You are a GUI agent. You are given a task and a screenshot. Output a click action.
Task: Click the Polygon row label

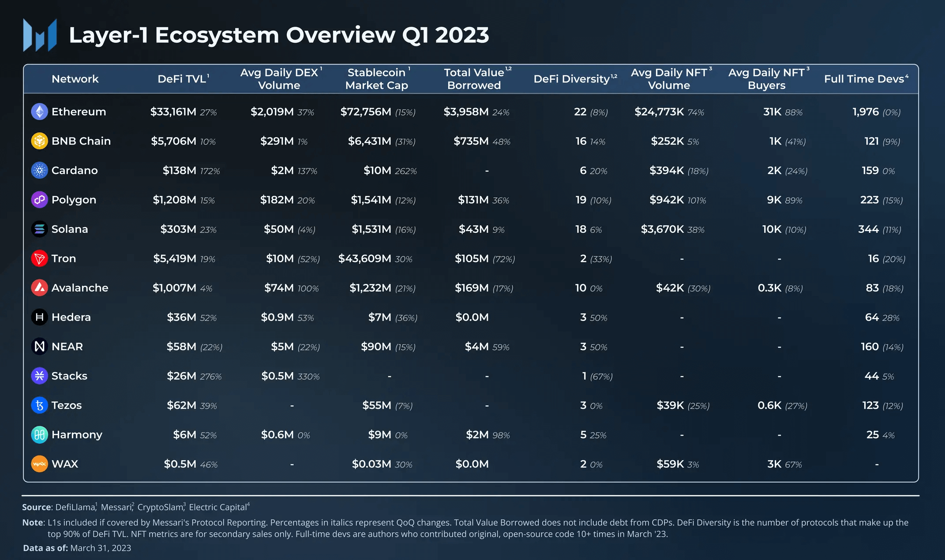(74, 200)
